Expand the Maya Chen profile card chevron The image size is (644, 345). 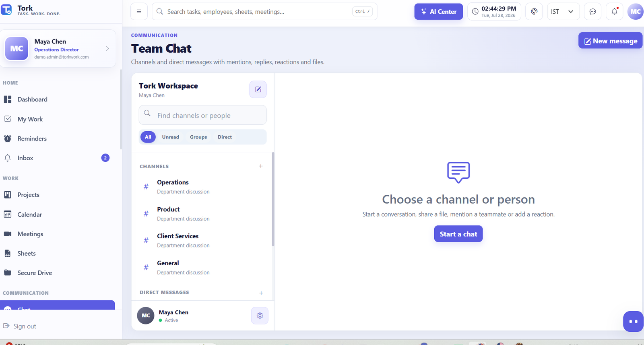107,48
